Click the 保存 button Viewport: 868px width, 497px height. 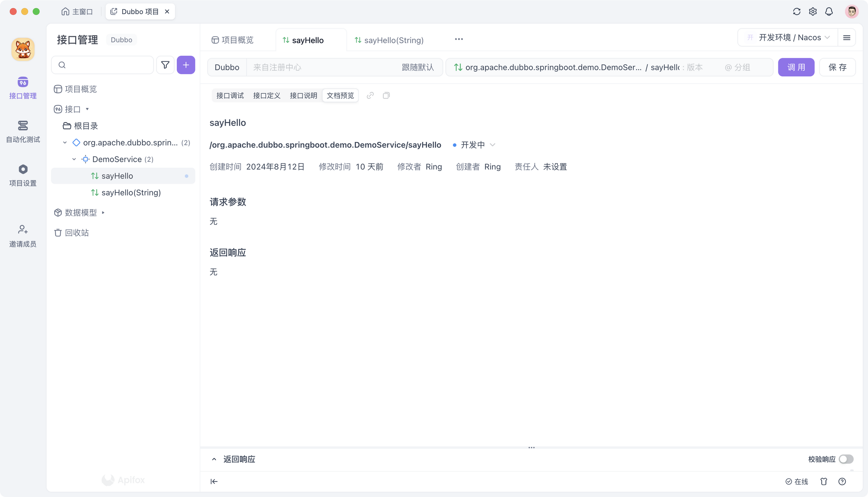(x=837, y=67)
